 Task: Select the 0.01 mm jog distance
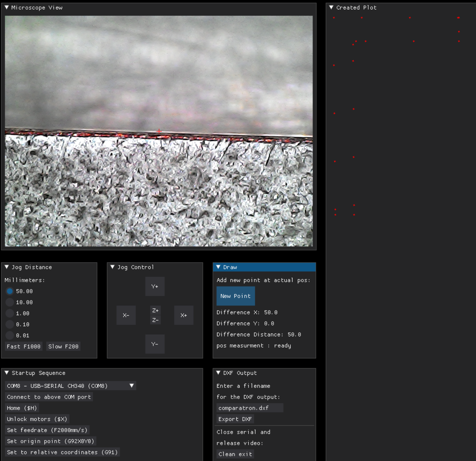pyautogui.click(x=10, y=335)
